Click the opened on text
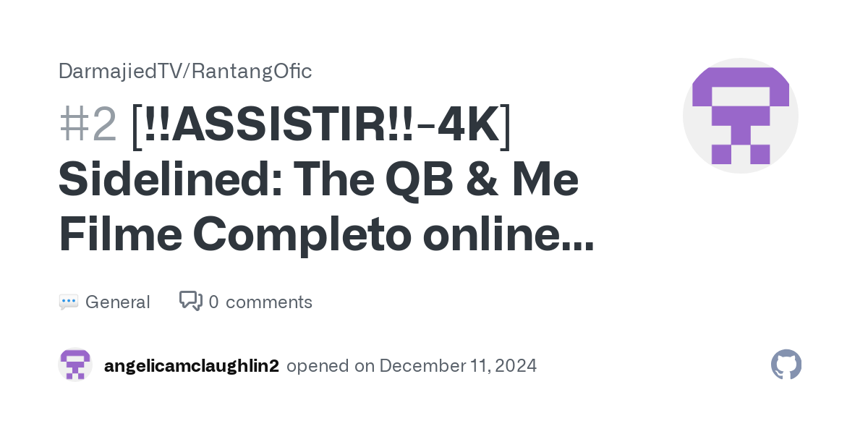868x434 pixels. pos(331,366)
